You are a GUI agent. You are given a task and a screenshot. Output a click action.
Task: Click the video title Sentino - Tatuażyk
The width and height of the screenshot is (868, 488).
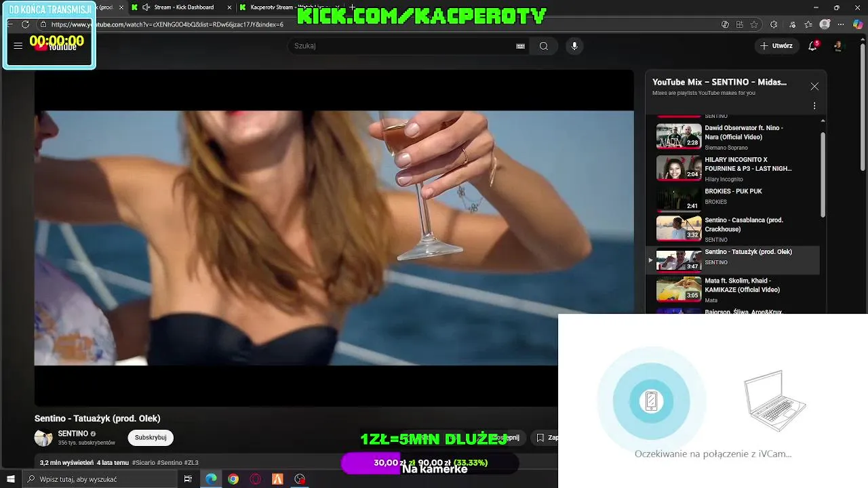(x=98, y=418)
